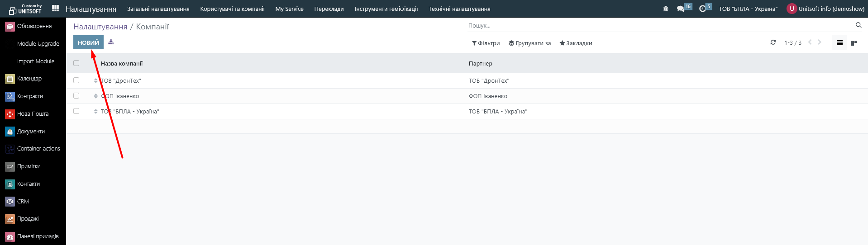The height and width of the screenshot is (245, 868).
Task: Open Контракти app in sidebar
Action: click(33, 96)
